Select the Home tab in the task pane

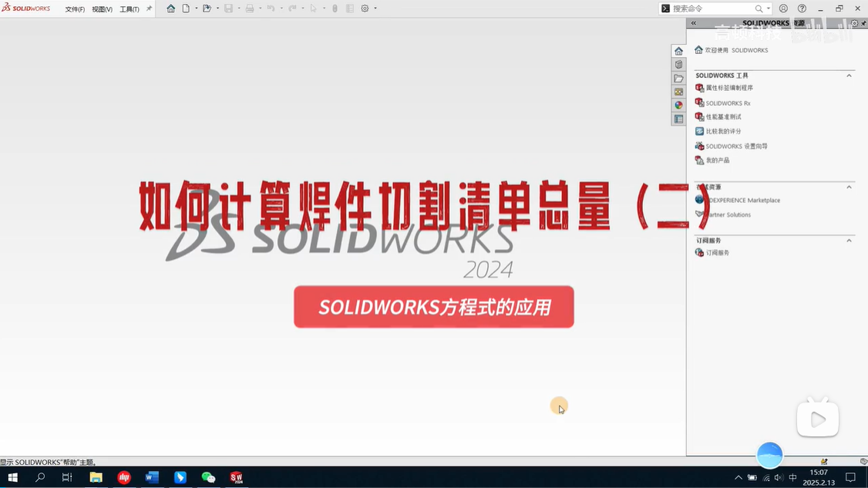[678, 50]
